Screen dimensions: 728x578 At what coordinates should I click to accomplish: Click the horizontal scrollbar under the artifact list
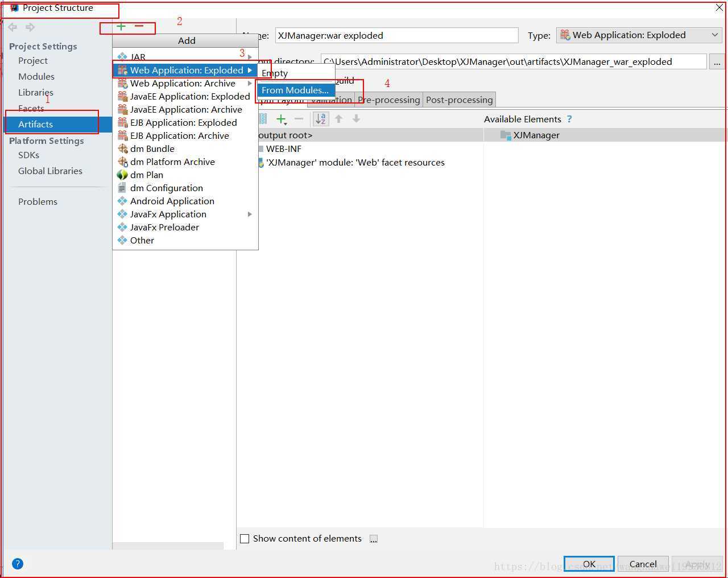[168, 546]
